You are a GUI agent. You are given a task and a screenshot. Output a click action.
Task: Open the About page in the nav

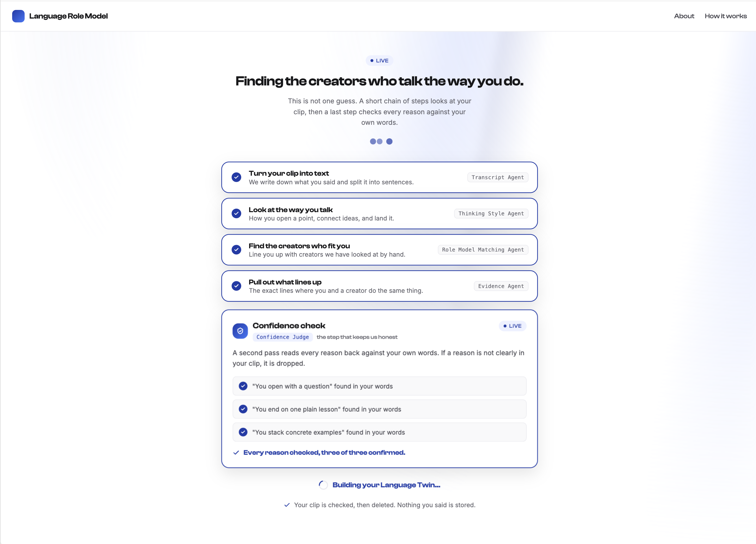(x=684, y=16)
